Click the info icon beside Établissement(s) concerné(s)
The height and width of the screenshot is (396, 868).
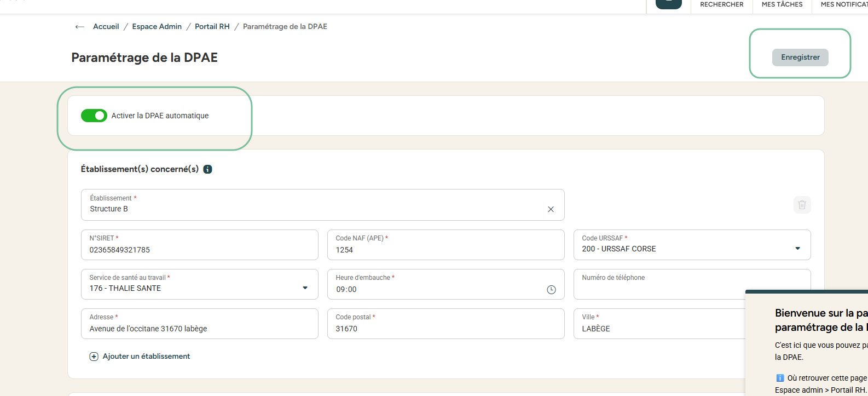click(x=208, y=169)
